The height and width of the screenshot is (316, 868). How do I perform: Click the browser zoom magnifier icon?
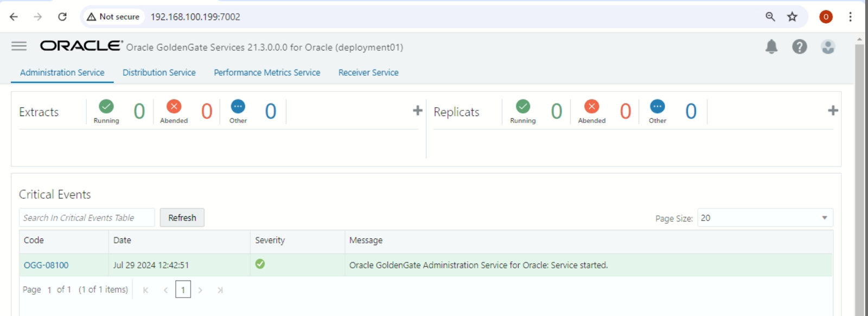click(770, 17)
